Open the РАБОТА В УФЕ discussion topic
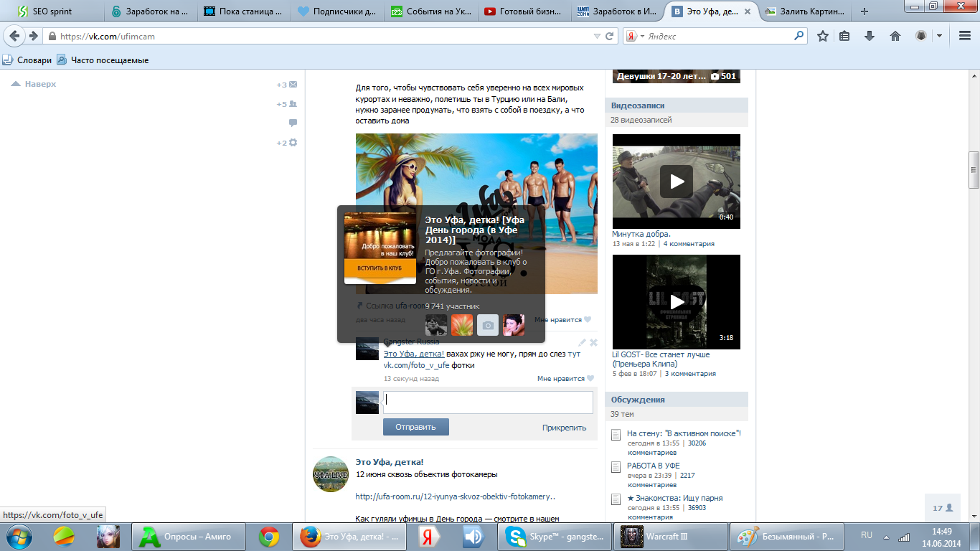 point(654,466)
